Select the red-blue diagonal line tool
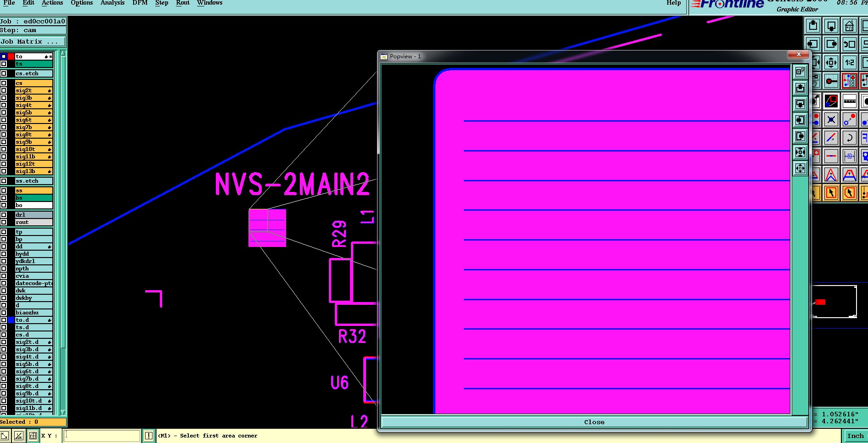This screenshot has width=868, height=443. point(831,138)
